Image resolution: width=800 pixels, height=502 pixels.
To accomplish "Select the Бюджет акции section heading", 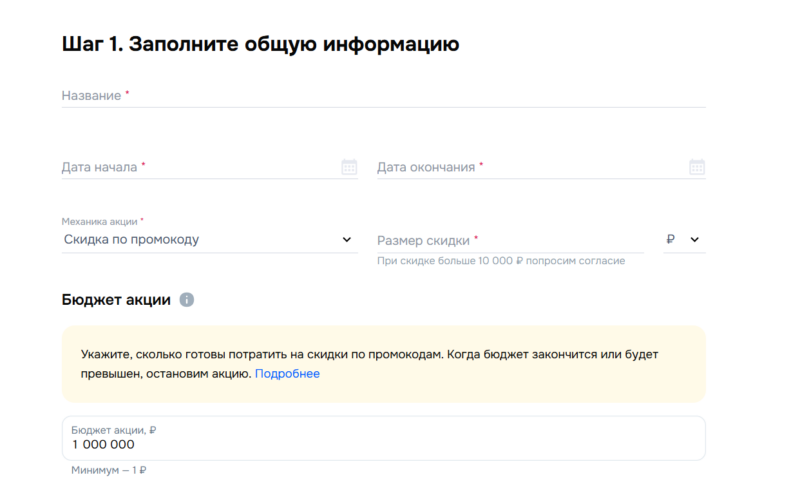I will pyautogui.click(x=116, y=299).
